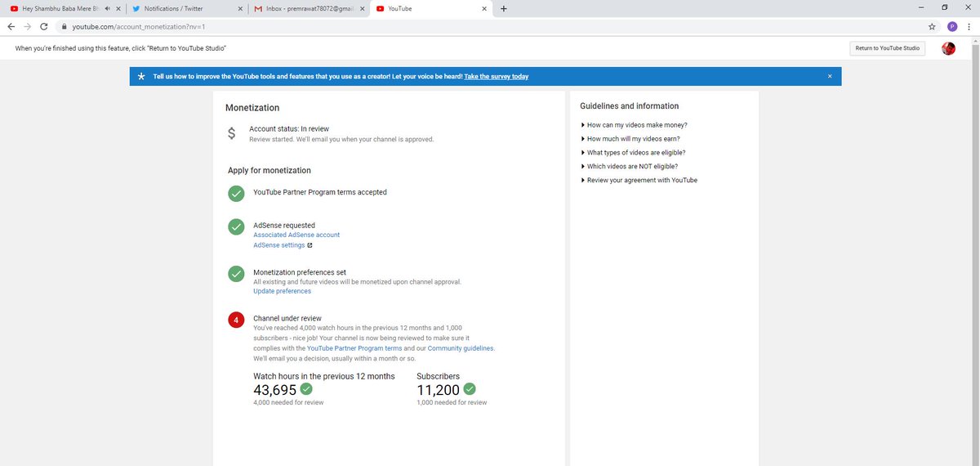Image resolution: width=980 pixels, height=466 pixels.
Task: Click Update preferences link
Action: 282,291
